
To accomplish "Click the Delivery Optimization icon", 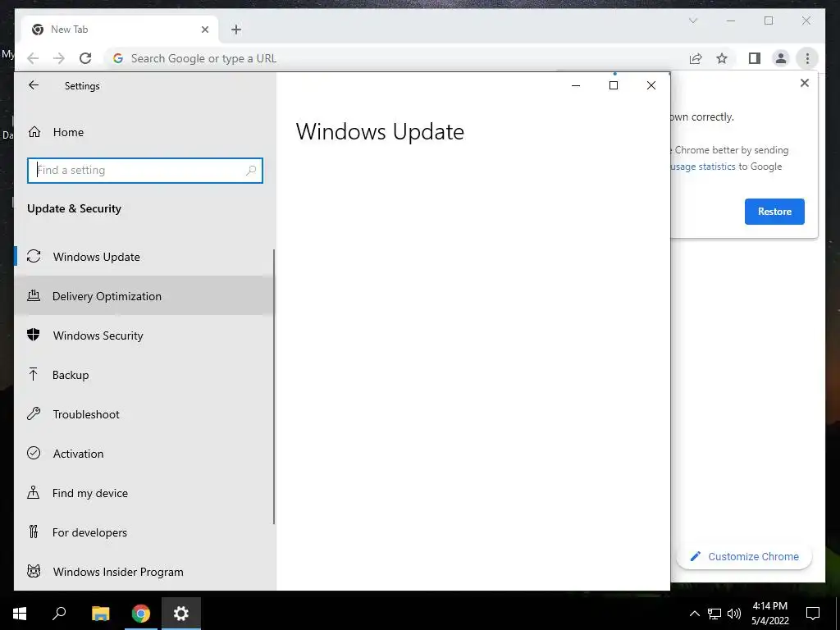I will (34, 295).
